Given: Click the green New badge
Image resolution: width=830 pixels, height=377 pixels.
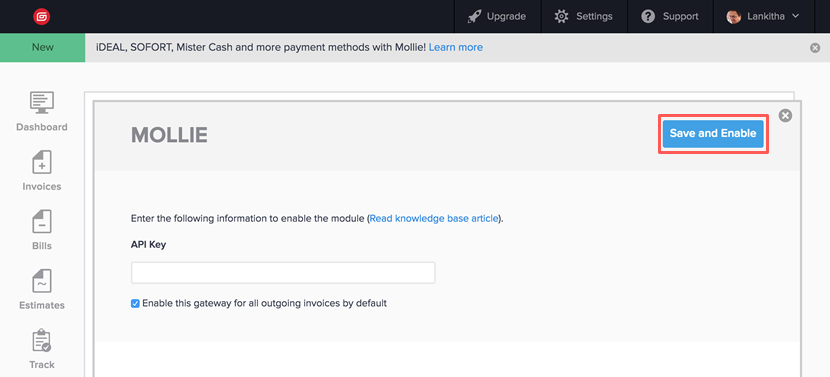Looking at the screenshot, I should coord(42,47).
